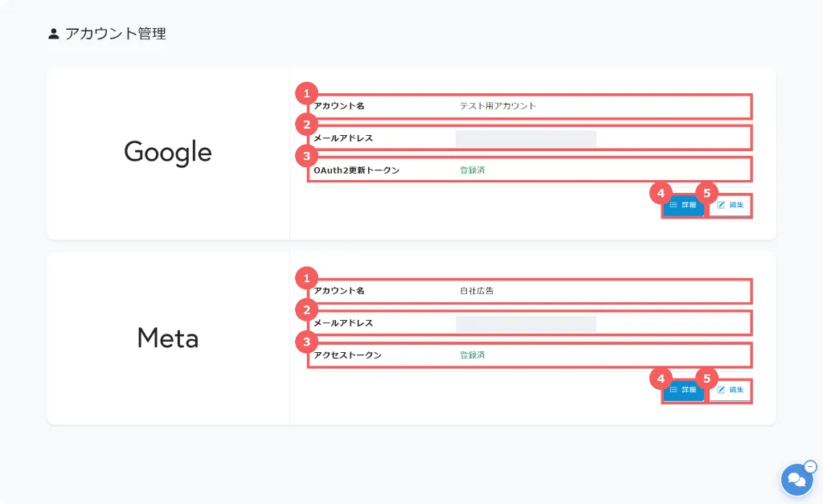Click the masked email field for Google
Screen dimensions: 823x504
(526, 138)
